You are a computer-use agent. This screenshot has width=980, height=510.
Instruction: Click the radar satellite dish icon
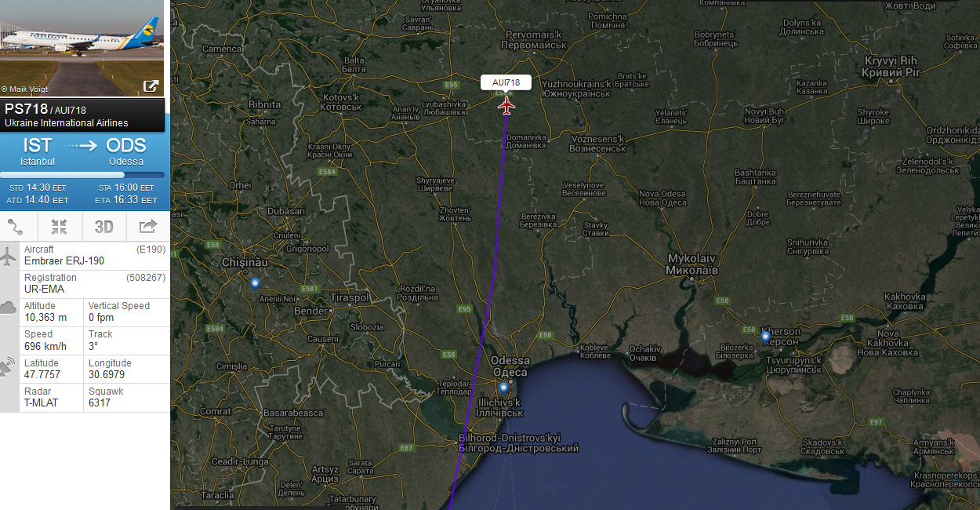[x=9, y=366]
